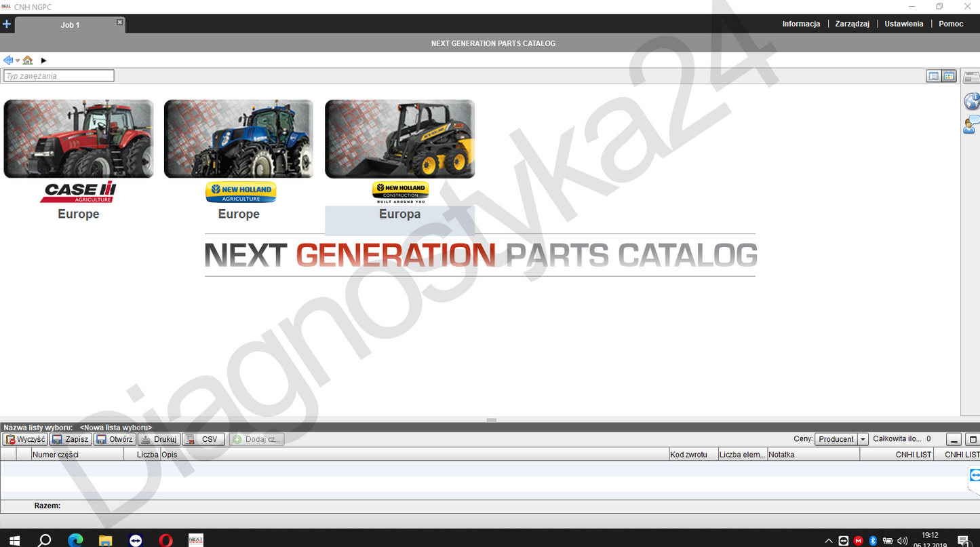980x547 pixels.
Task: Click the New Holland Agriculture logo
Action: 241,192
